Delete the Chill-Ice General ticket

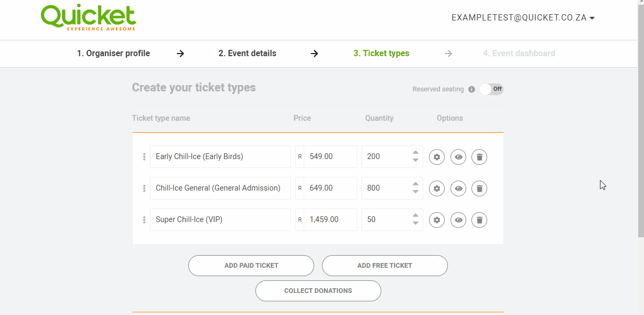tap(479, 188)
